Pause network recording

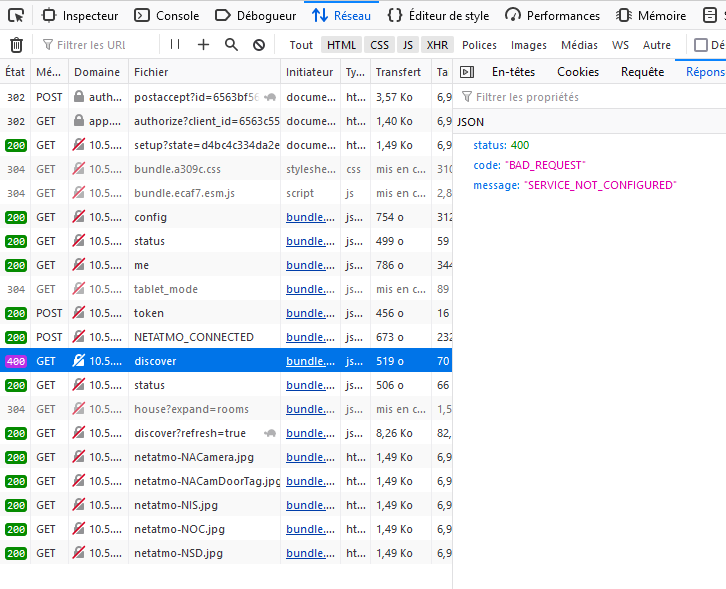coord(175,45)
